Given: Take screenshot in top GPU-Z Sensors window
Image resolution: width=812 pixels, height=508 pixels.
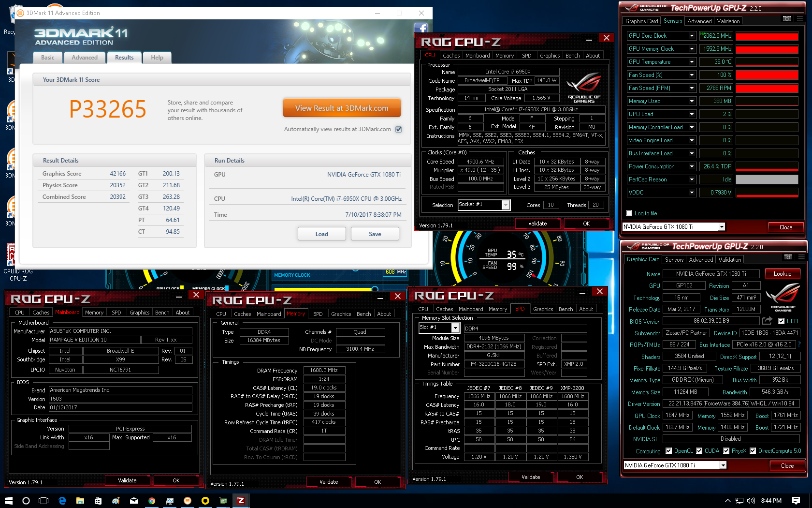Looking at the screenshot, I should point(787,18).
